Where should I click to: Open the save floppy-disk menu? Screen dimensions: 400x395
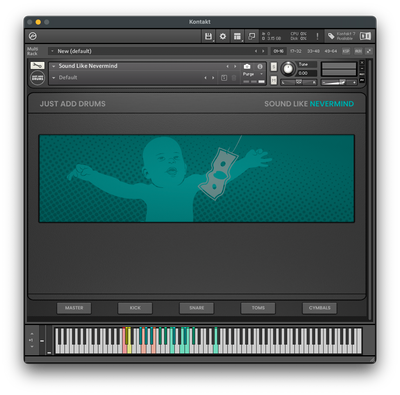[208, 36]
